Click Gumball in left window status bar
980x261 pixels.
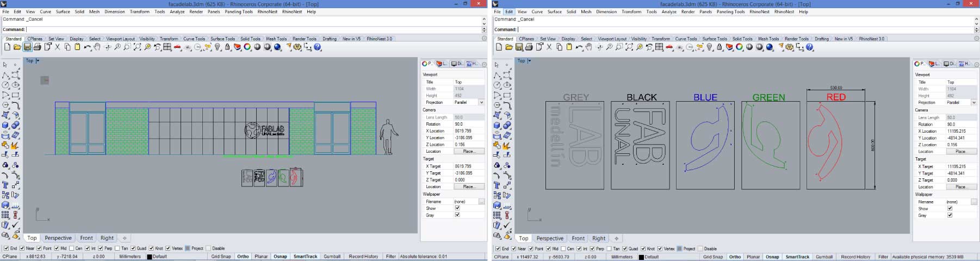[x=332, y=256]
